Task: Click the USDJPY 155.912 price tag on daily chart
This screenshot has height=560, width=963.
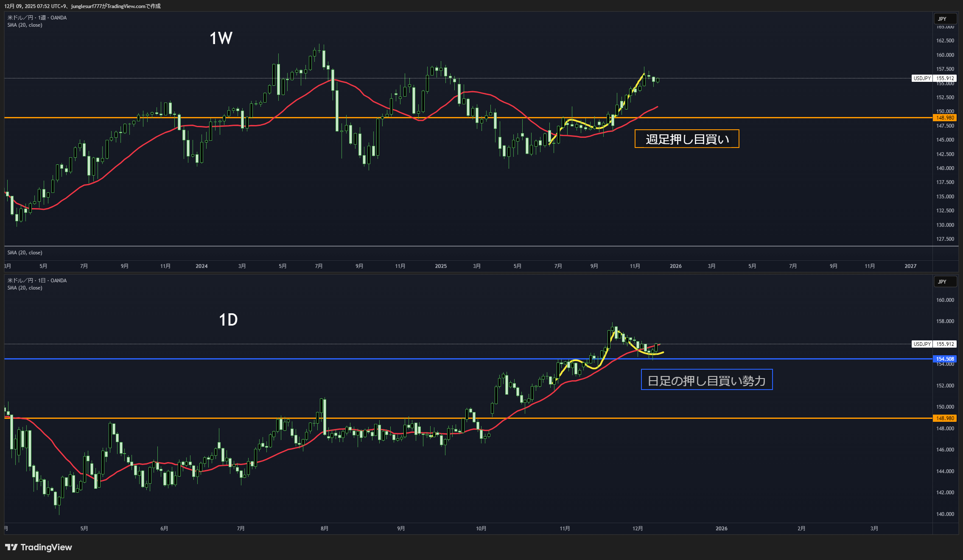Action: pos(934,344)
